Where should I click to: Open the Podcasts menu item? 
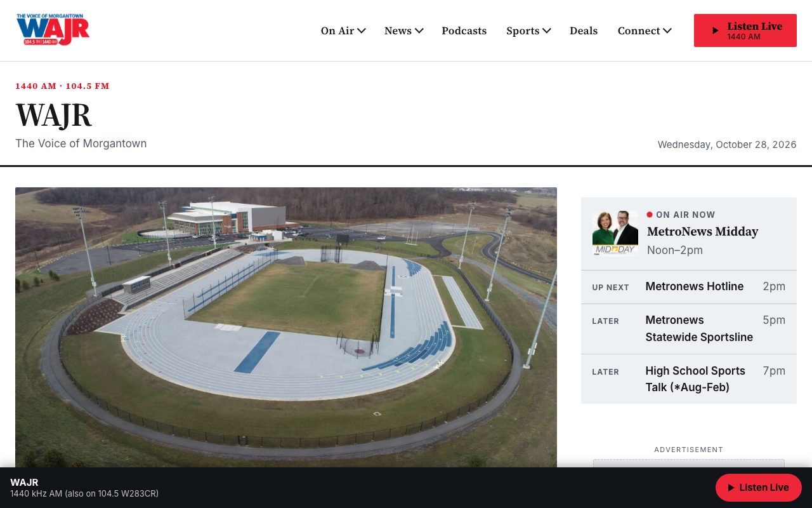464,30
